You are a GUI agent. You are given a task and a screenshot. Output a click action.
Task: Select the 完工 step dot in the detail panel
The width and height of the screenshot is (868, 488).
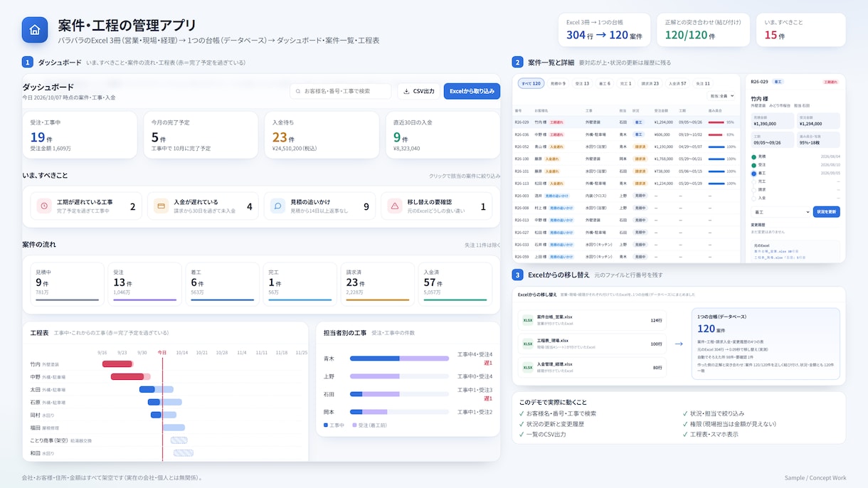click(x=753, y=181)
